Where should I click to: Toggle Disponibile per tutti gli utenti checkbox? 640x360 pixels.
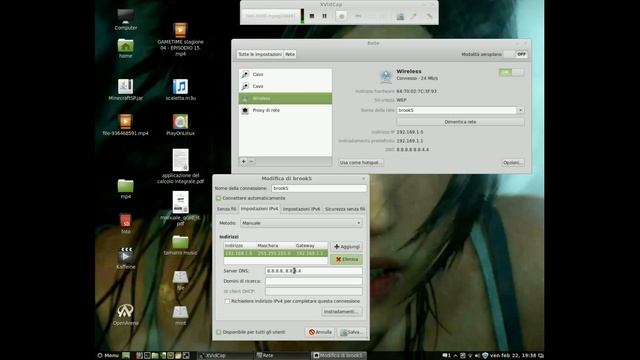pos(218,332)
